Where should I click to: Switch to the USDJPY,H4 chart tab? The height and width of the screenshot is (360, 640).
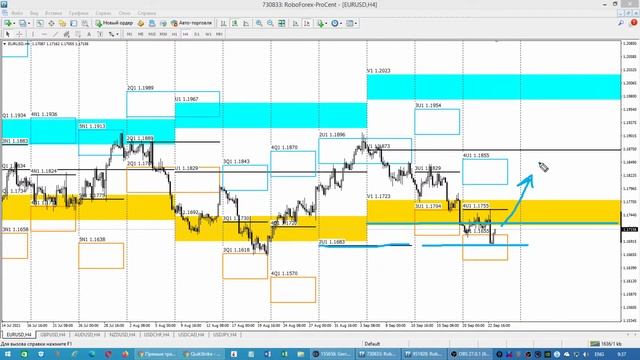pyautogui.click(x=224, y=335)
